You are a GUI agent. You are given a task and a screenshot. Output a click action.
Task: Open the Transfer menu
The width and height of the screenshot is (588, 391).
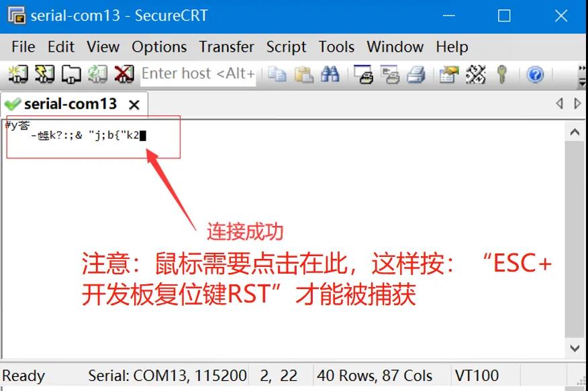coord(226,47)
